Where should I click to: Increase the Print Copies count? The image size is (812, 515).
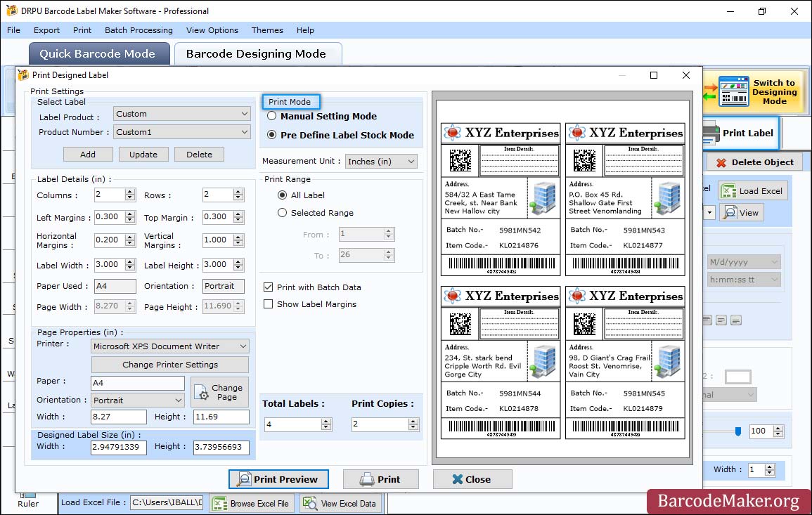(x=413, y=422)
